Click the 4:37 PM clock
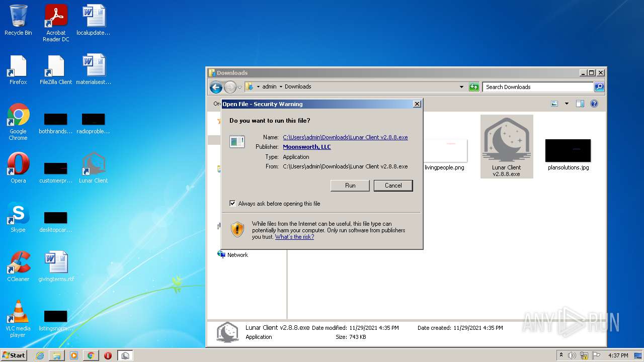644x362 pixels. pyautogui.click(x=618, y=355)
